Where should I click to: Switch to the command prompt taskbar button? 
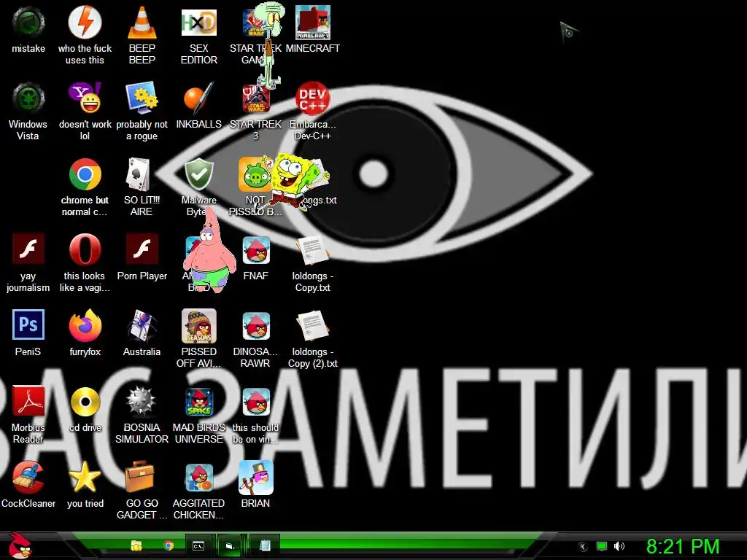coord(198,545)
